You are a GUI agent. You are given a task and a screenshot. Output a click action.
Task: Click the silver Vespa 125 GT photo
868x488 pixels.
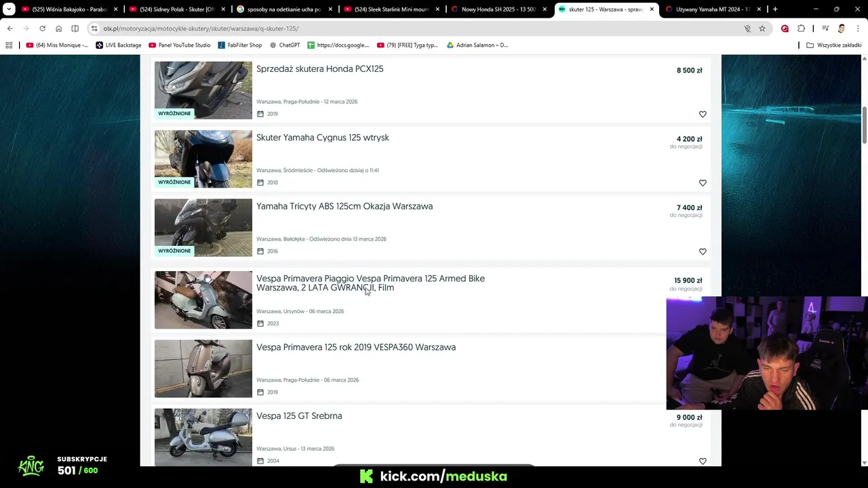coord(203,437)
